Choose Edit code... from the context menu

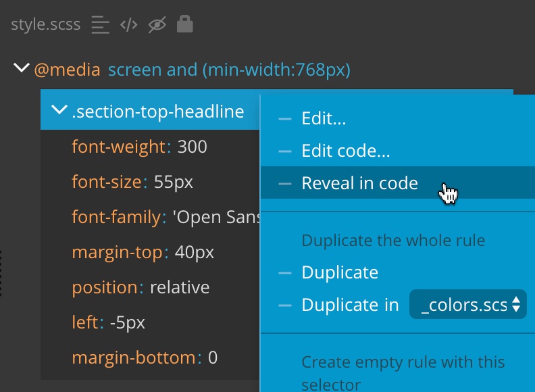(346, 151)
